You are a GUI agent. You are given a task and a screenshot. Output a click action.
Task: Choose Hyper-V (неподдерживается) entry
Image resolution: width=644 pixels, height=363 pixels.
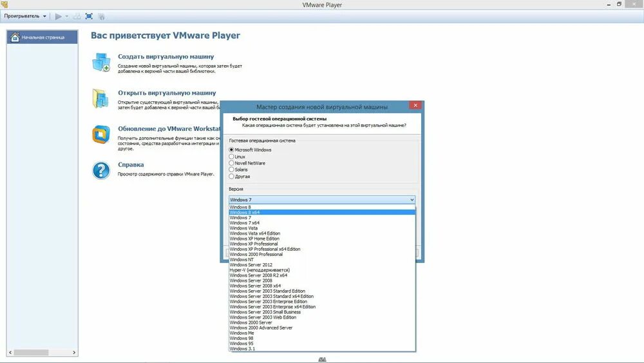tap(322, 270)
